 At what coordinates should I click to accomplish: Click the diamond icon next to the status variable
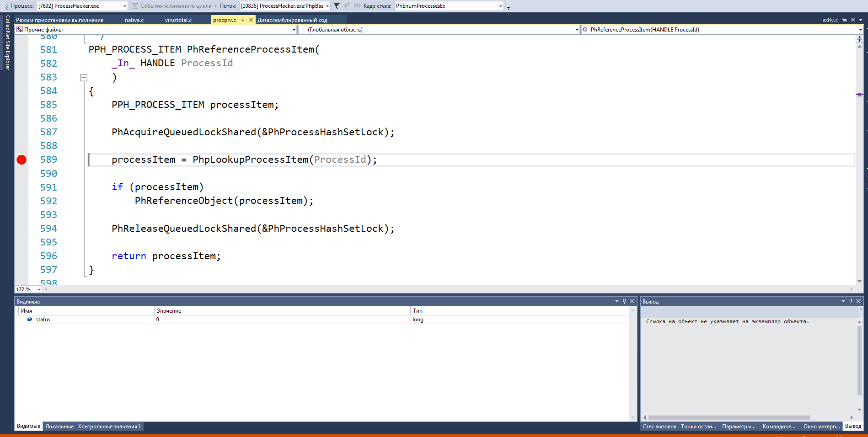pyautogui.click(x=30, y=319)
